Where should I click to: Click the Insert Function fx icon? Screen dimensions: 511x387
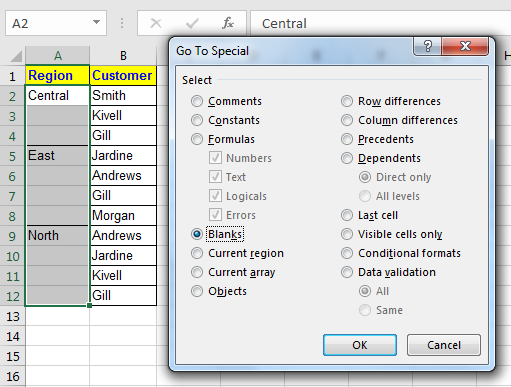click(228, 23)
